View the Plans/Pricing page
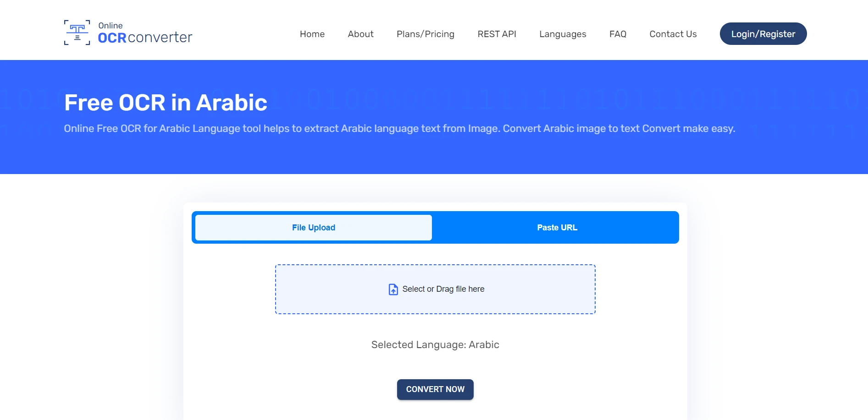868x420 pixels. tap(425, 34)
